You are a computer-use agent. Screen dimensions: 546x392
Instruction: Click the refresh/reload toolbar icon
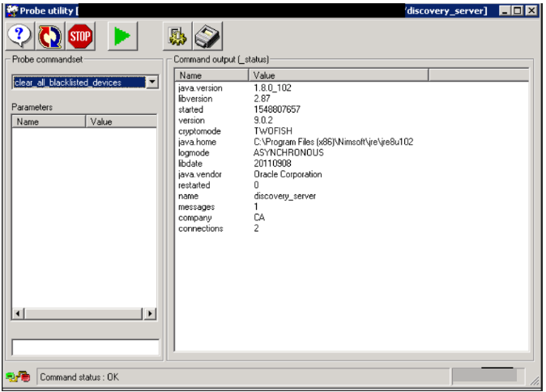pos(49,36)
